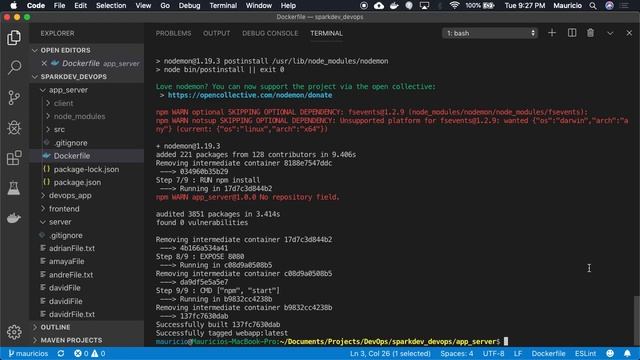
Task: Open the 1: bash terminal selector
Action: [490, 33]
